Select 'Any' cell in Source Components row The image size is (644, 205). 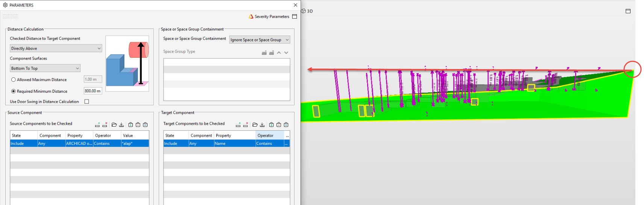[52, 143]
